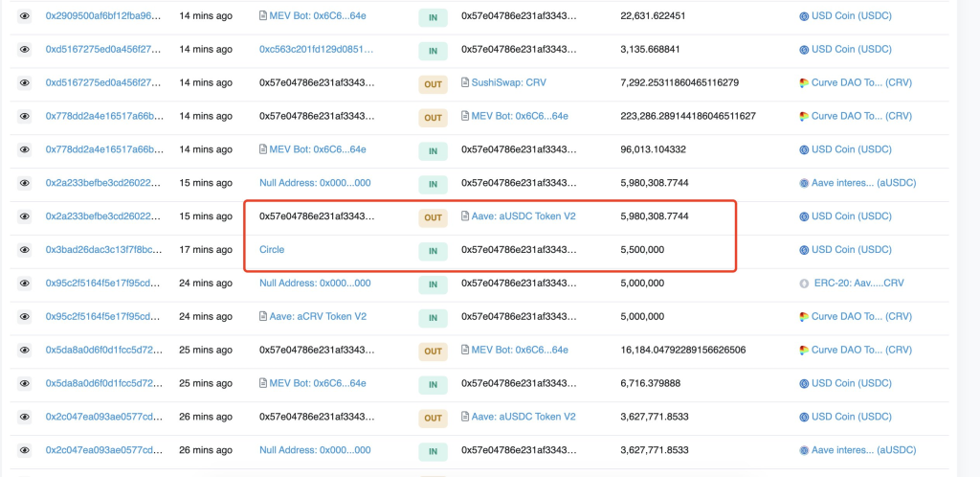Open the Circle sender link
Viewport: 980px width, 477px height.
[272, 249]
